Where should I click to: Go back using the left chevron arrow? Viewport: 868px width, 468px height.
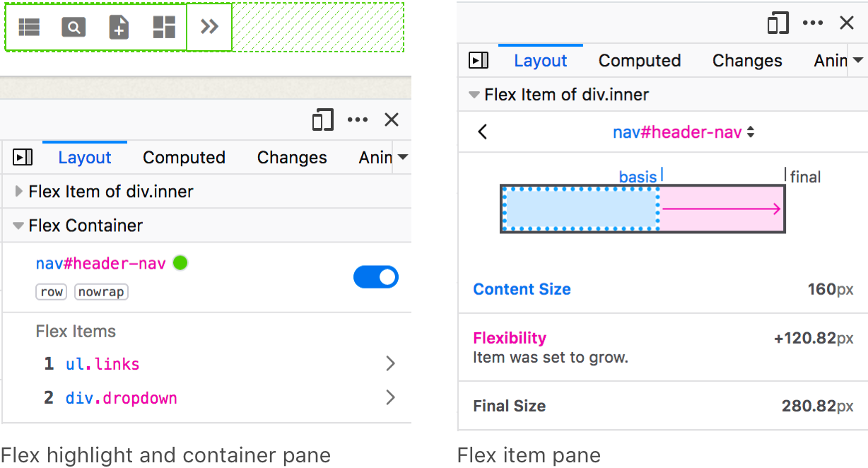483,132
